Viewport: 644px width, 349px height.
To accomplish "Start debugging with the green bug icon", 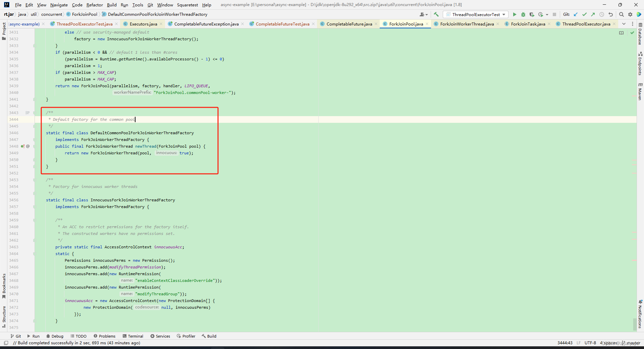I will point(523,14).
